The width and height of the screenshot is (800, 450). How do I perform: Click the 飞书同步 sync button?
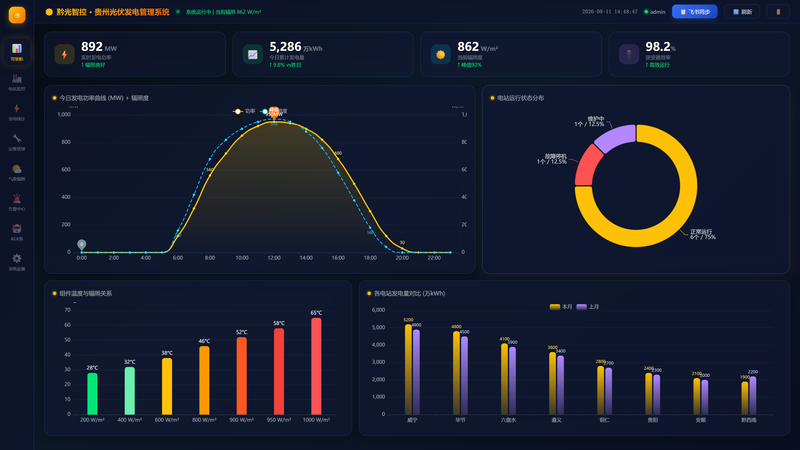pos(694,12)
